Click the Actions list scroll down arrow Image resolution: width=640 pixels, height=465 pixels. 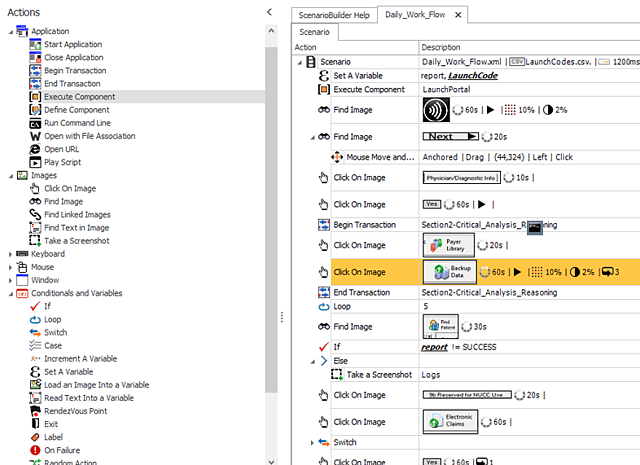(271, 461)
